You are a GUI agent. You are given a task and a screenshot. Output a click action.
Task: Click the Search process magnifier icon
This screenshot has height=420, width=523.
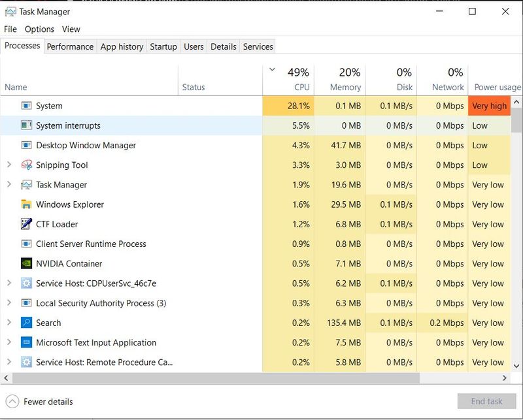pos(26,323)
